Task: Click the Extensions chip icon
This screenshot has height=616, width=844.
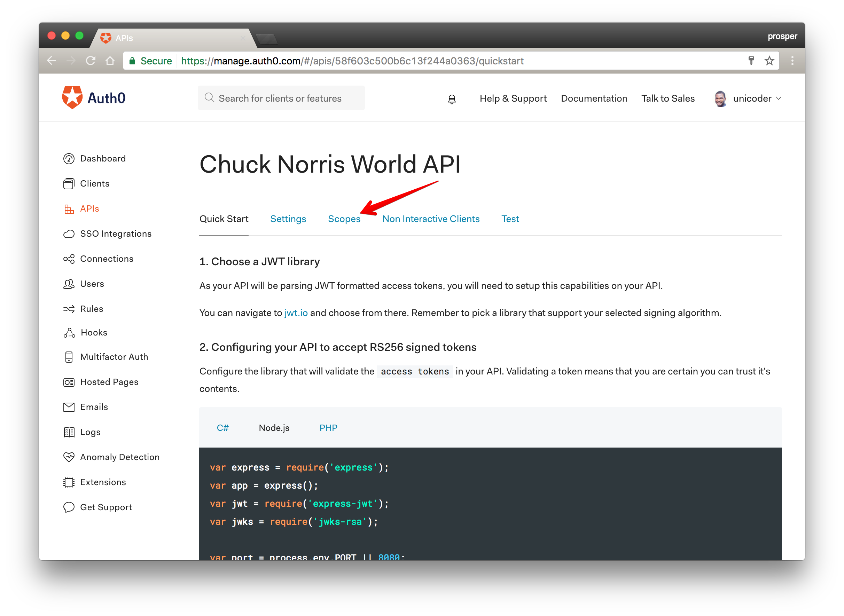Action: coord(69,482)
